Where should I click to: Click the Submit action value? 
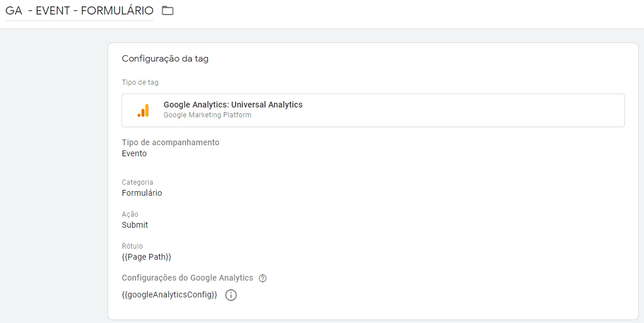(x=135, y=225)
